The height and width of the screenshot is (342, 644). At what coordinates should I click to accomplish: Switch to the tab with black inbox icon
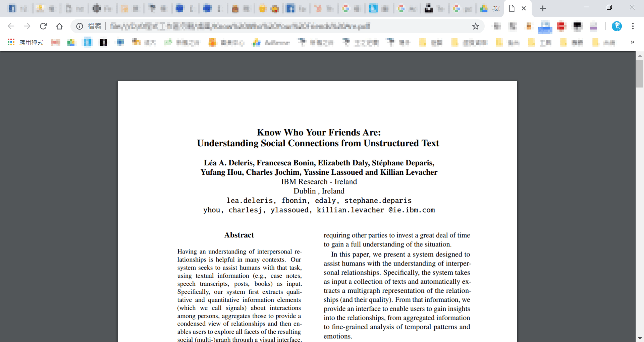pyautogui.click(x=435, y=8)
